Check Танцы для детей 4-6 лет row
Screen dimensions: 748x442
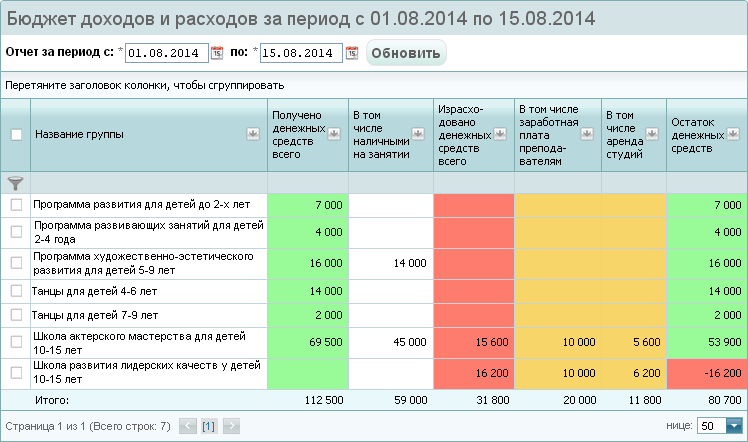click(x=16, y=291)
